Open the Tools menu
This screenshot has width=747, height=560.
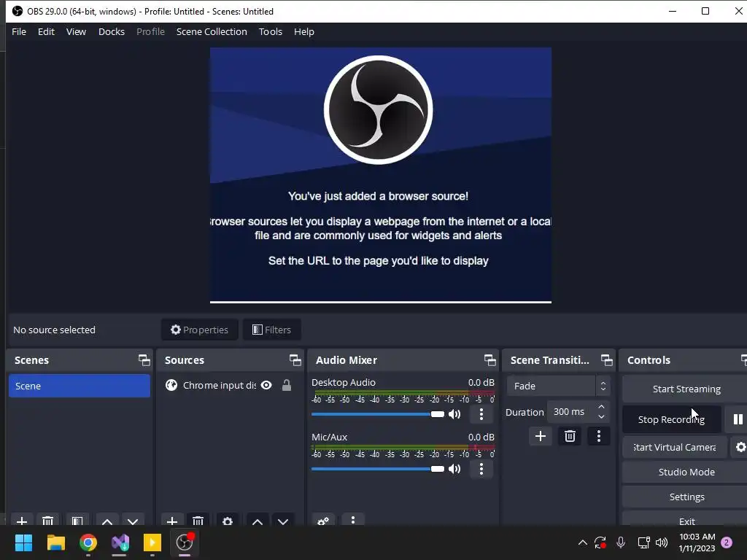tap(270, 32)
